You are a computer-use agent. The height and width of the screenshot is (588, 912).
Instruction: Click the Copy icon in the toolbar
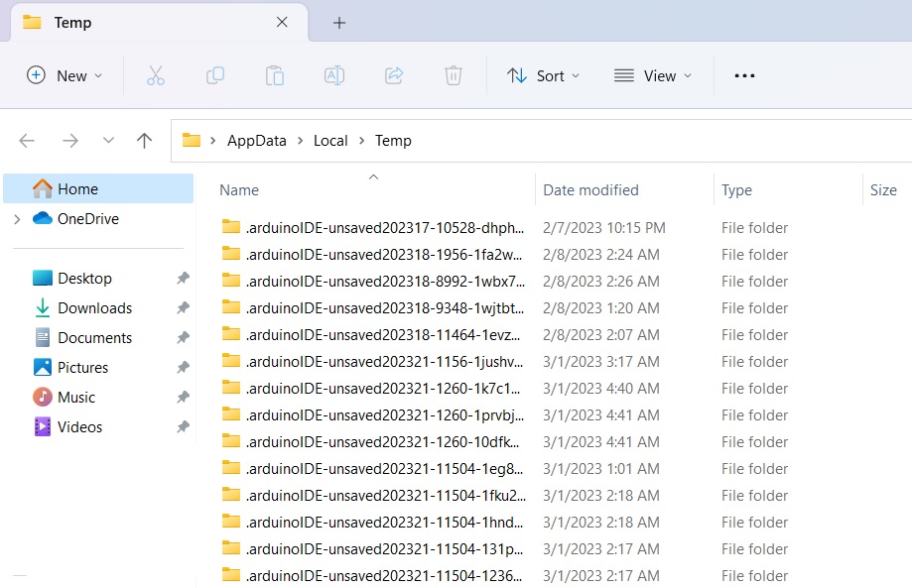(x=214, y=74)
